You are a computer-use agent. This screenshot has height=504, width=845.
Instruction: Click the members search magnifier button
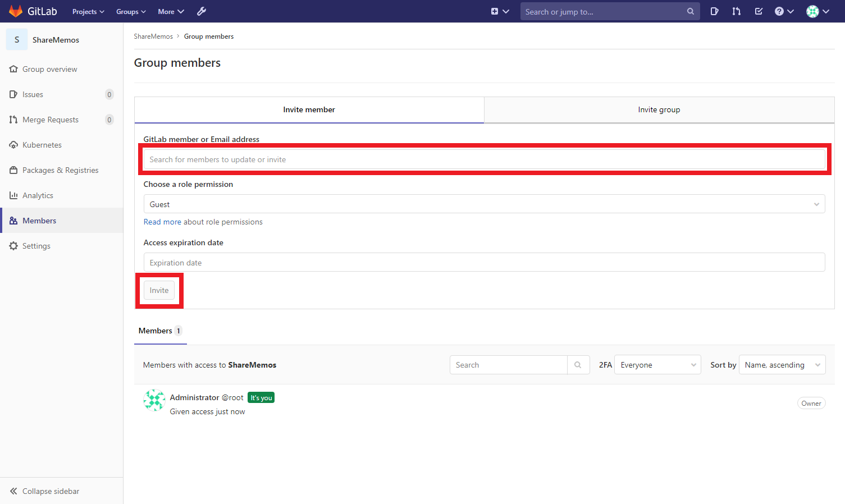tap(578, 365)
